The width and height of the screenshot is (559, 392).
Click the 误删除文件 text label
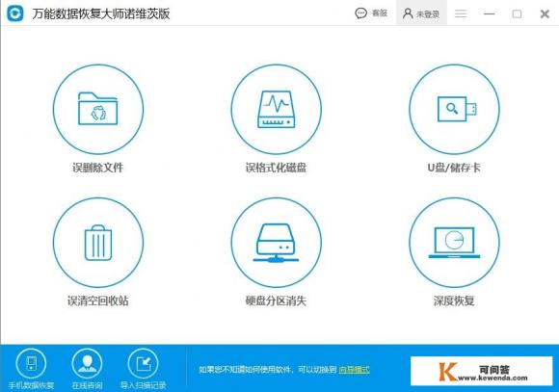(x=98, y=168)
